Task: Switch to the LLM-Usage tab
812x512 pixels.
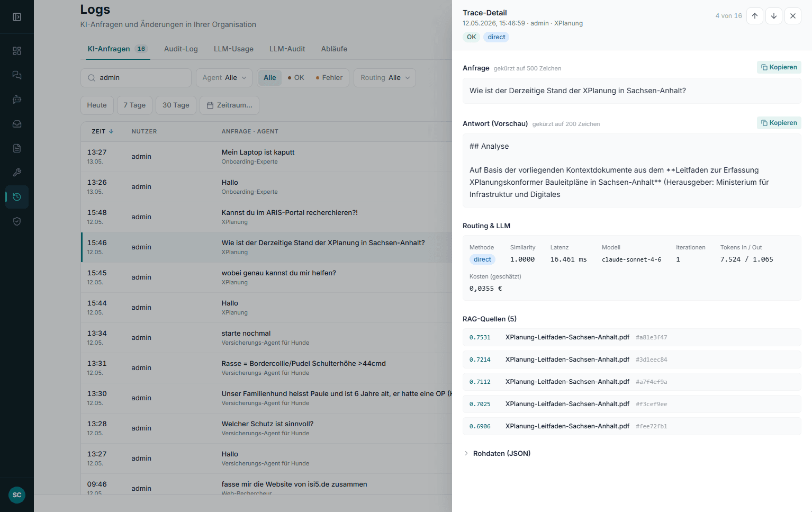Action: (x=233, y=49)
